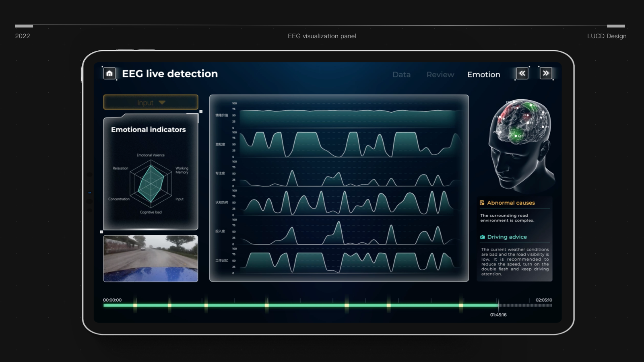Select the Emotion tab
The height and width of the screenshot is (362, 644).
tap(484, 74)
